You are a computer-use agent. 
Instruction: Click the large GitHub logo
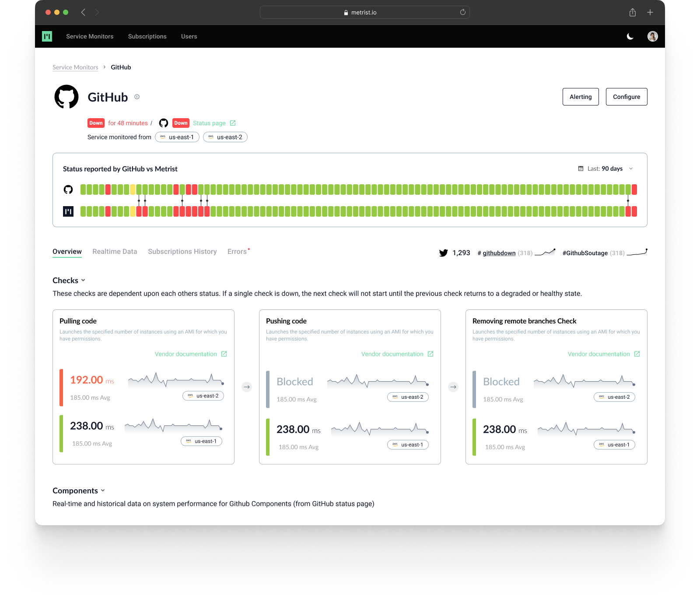(66, 97)
